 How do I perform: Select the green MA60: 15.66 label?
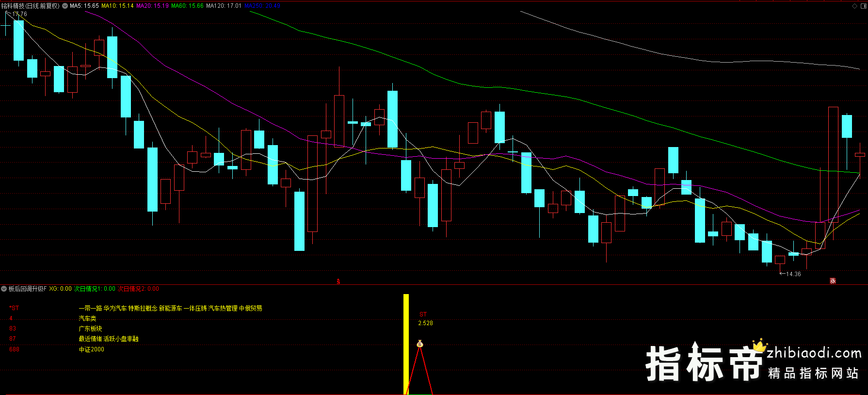188,6
